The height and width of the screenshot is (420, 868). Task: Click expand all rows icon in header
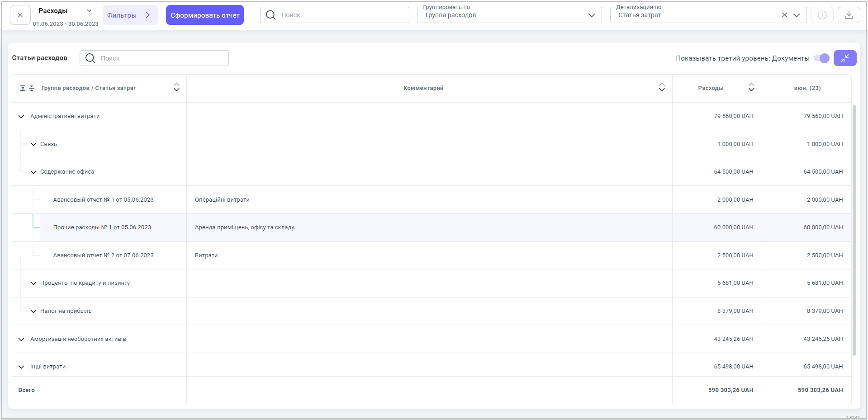(x=23, y=88)
